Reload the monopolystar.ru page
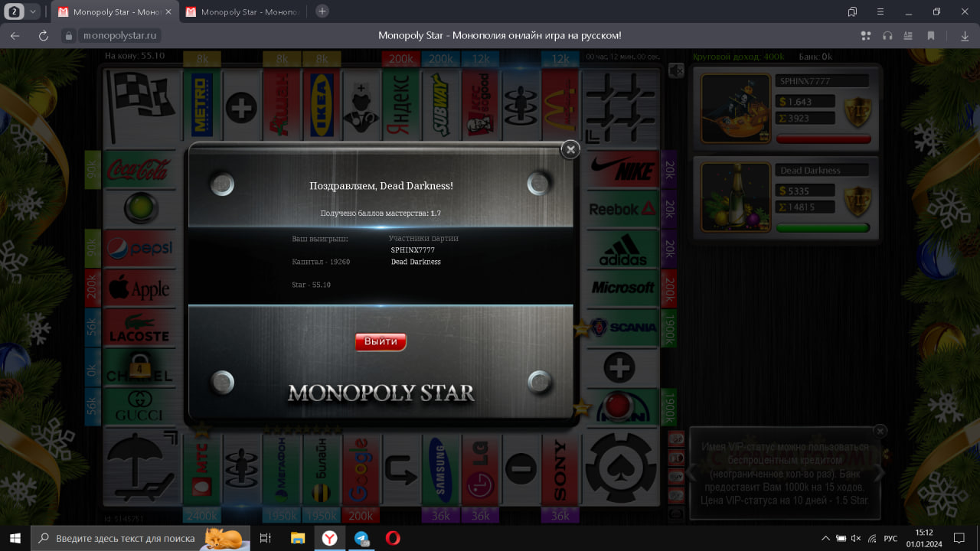The width and height of the screenshot is (980, 551). click(x=44, y=36)
